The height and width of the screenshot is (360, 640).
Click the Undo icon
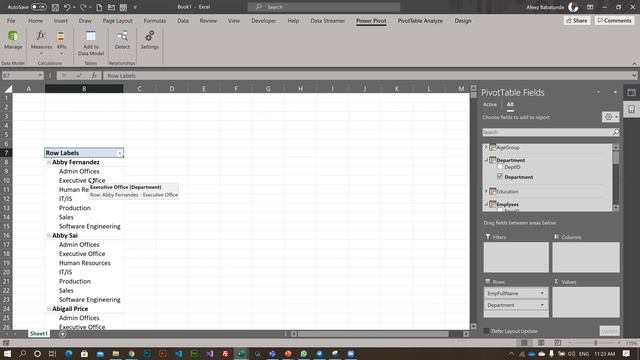point(67,7)
